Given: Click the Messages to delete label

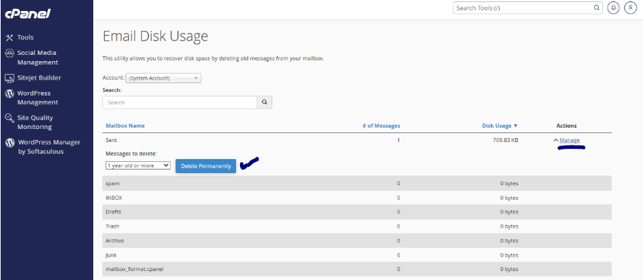Looking at the screenshot, I should pos(132,154).
